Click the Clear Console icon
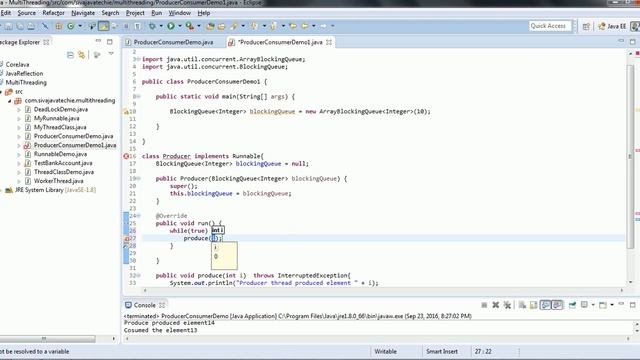640x360 pixels. coord(522,305)
